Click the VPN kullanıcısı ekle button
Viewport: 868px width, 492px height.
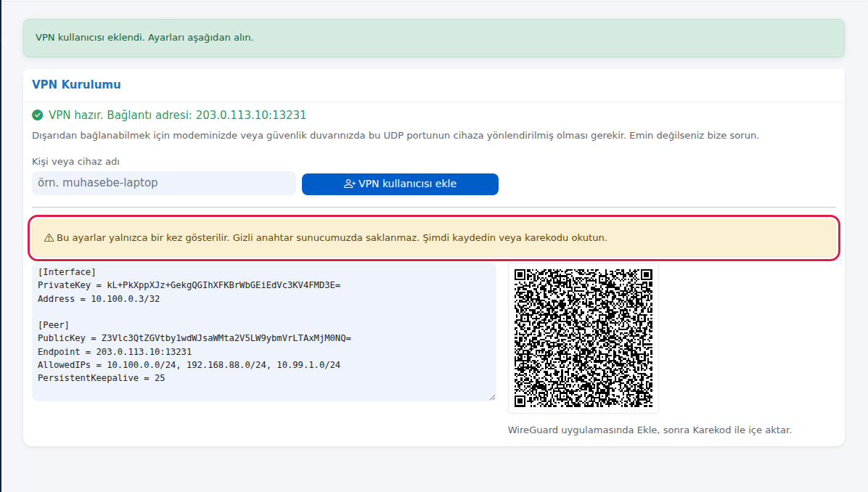(400, 184)
